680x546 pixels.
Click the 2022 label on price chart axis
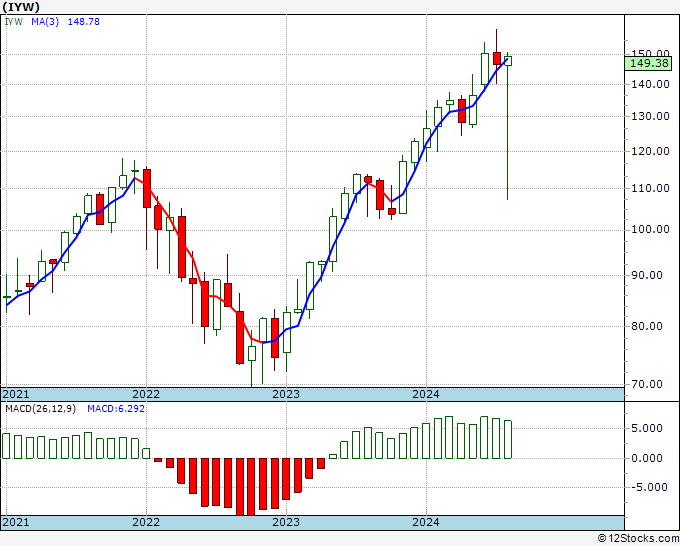(146, 394)
